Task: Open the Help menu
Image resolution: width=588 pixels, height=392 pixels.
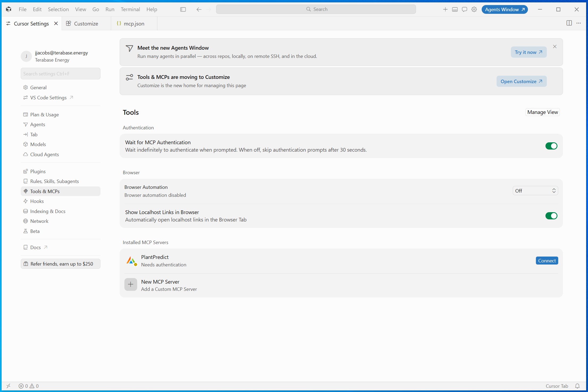Action: coord(152,9)
